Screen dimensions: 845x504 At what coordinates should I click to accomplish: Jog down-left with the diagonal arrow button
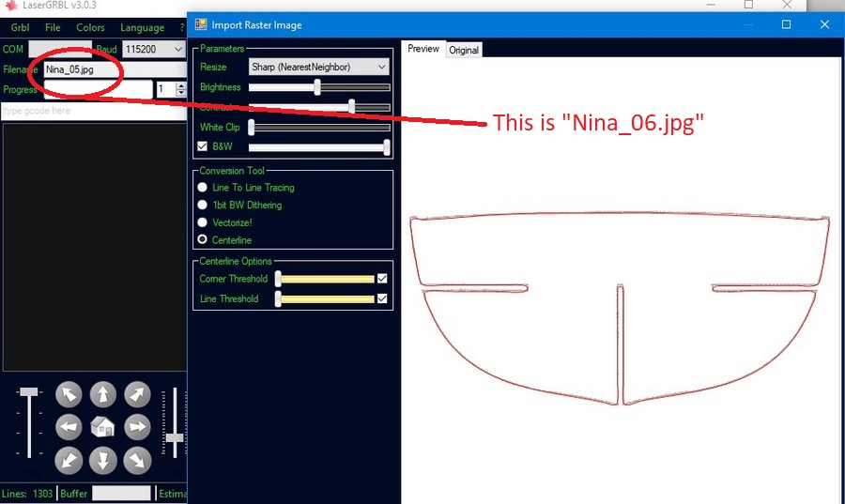[69, 461]
